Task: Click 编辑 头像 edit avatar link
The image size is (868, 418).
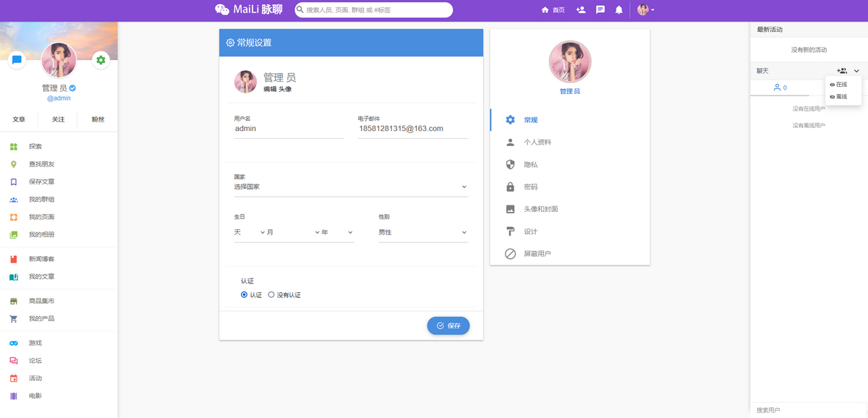Action: click(277, 89)
